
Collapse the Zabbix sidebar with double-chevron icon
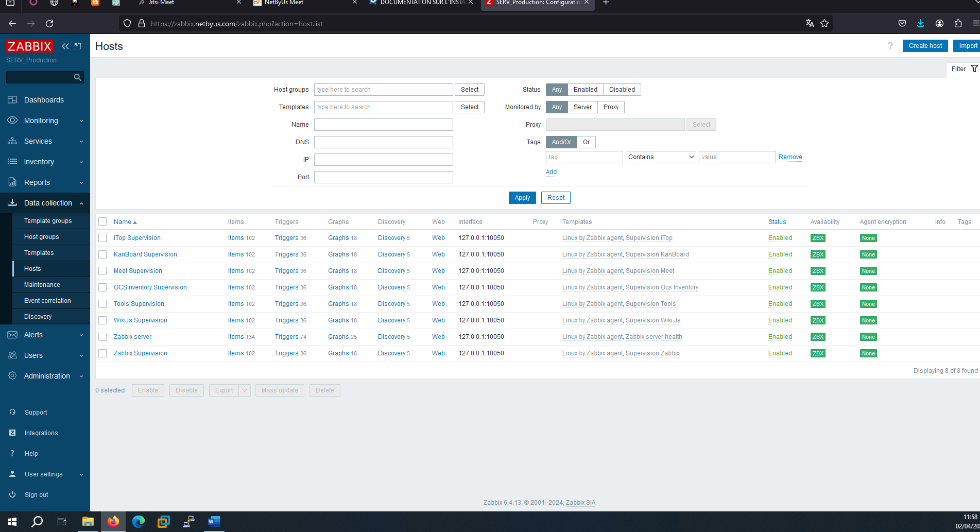coord(65,46)
